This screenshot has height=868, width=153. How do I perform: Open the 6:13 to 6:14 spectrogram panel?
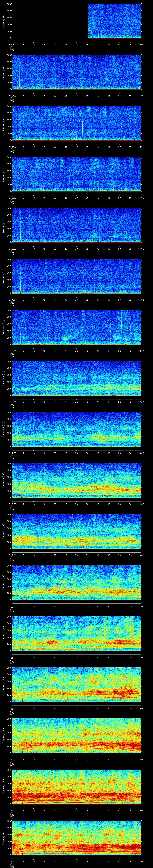(x=77, y=225)
